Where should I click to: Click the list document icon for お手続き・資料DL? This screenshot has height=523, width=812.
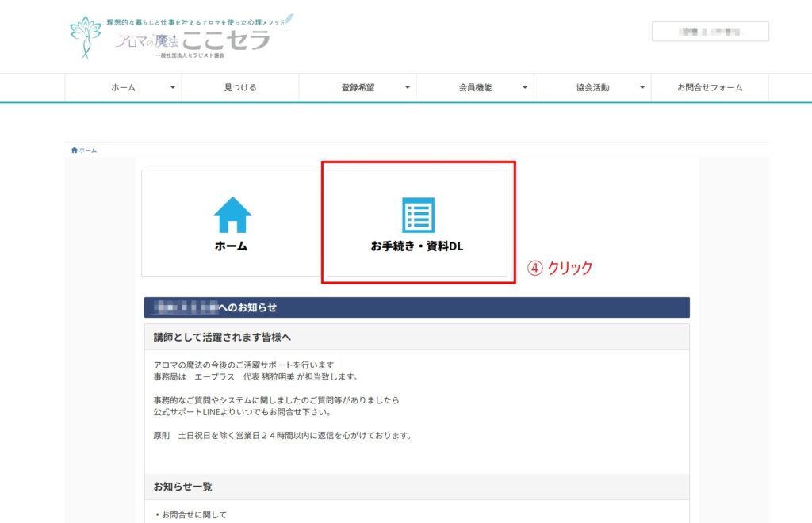click(x=417, y=215)
